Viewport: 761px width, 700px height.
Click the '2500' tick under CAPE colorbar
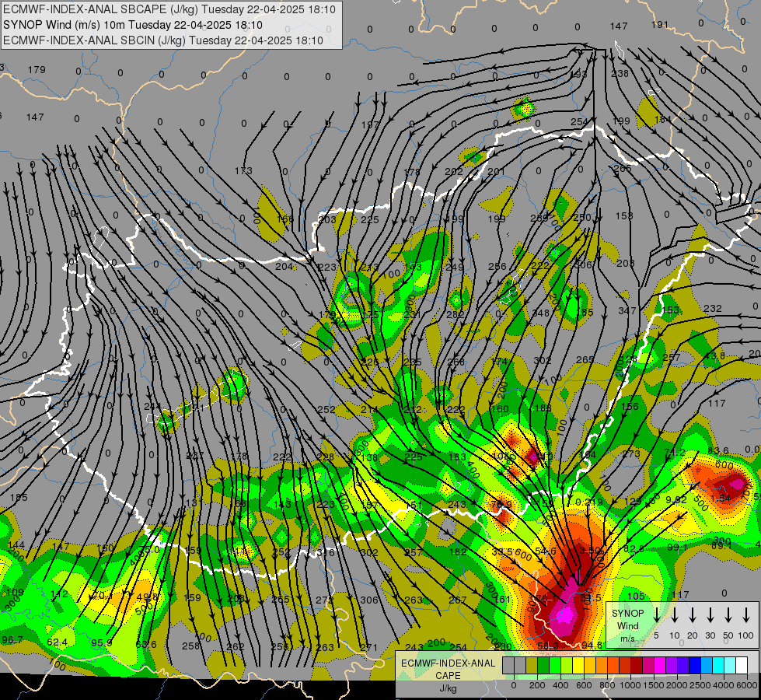(x=700, y=685)
